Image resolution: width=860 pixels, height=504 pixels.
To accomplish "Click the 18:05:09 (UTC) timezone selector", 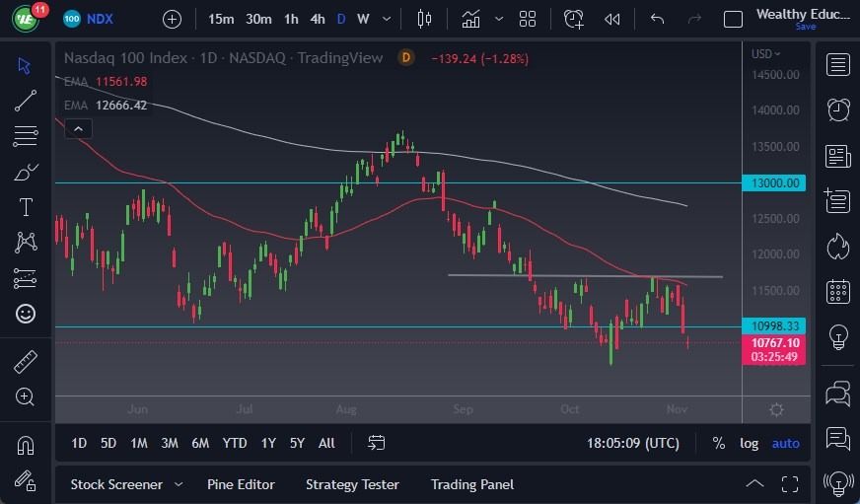I will 633,443.
